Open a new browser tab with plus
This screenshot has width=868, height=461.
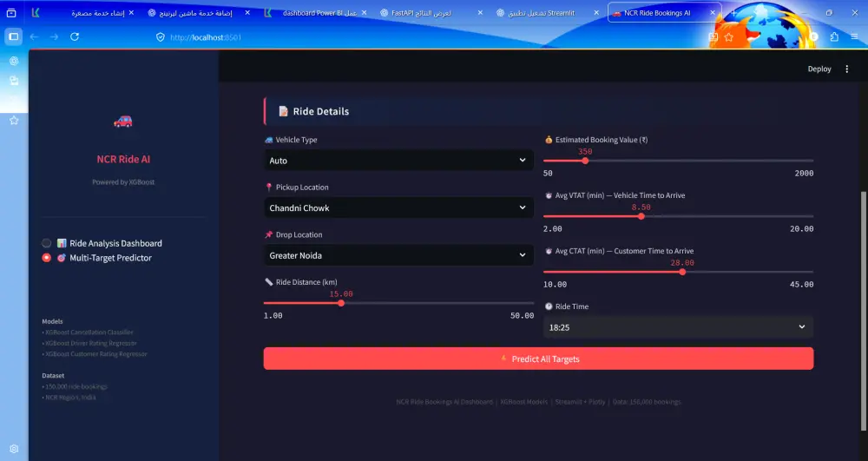(733, 13)
